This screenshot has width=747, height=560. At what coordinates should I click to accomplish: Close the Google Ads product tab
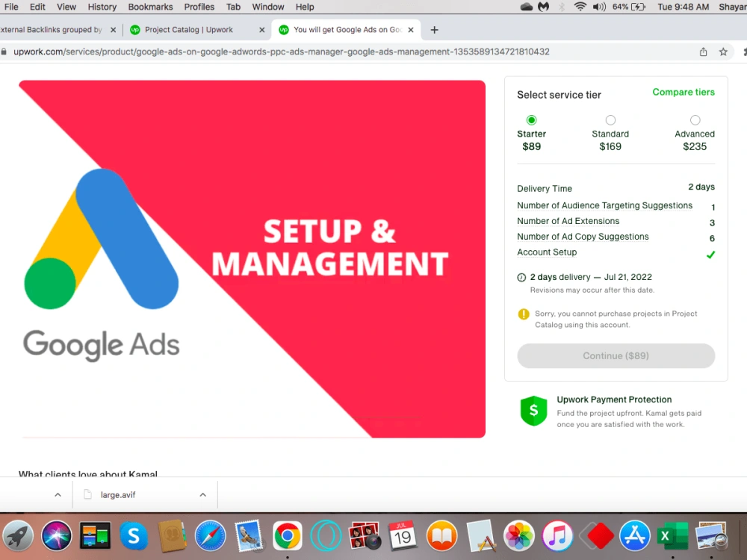[411, 30]
